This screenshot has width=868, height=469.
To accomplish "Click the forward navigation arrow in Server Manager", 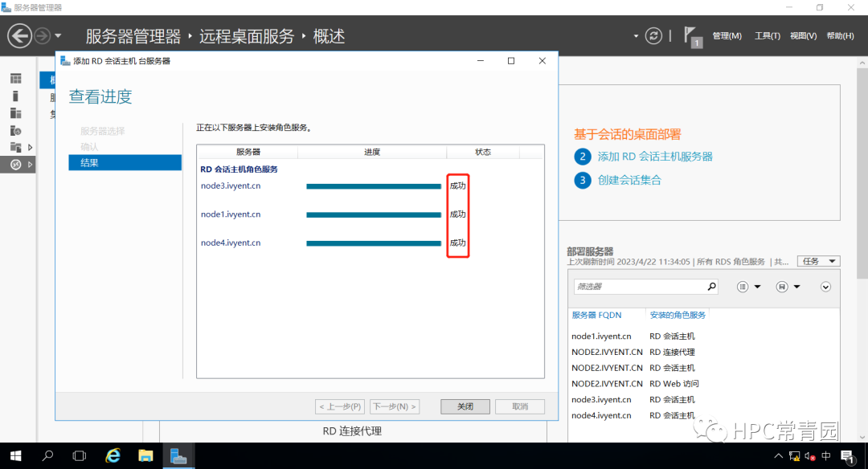I will click(42, 36).
